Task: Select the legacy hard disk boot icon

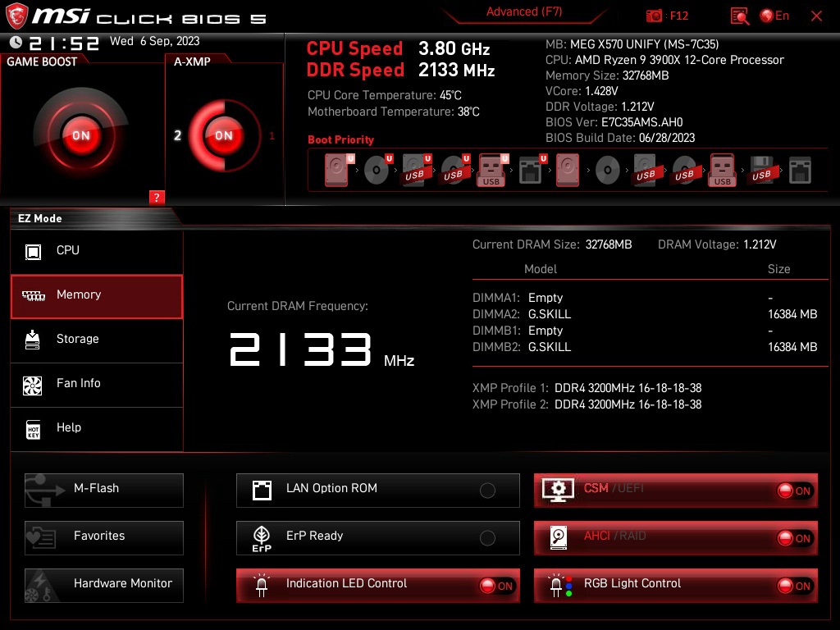Action: [x=568, y=170]
